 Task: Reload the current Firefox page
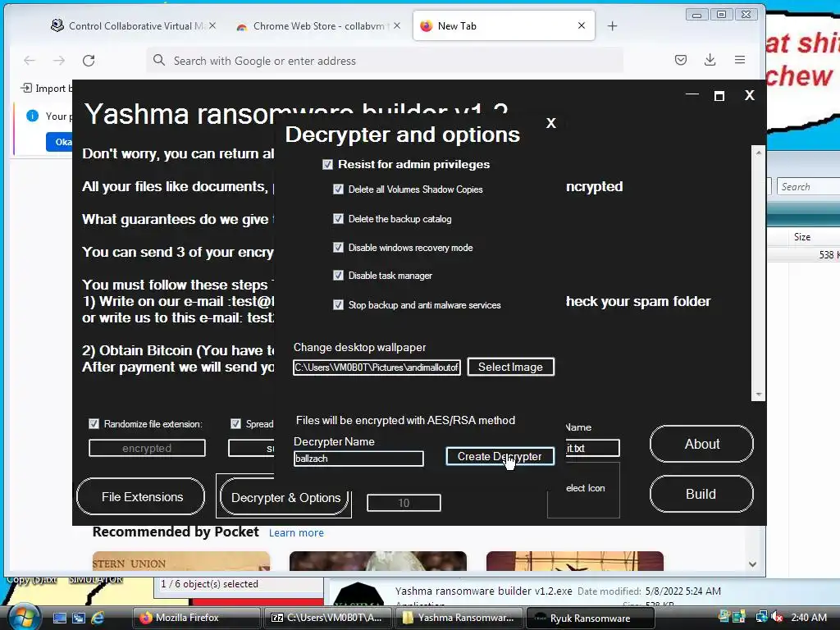(89, 61)
